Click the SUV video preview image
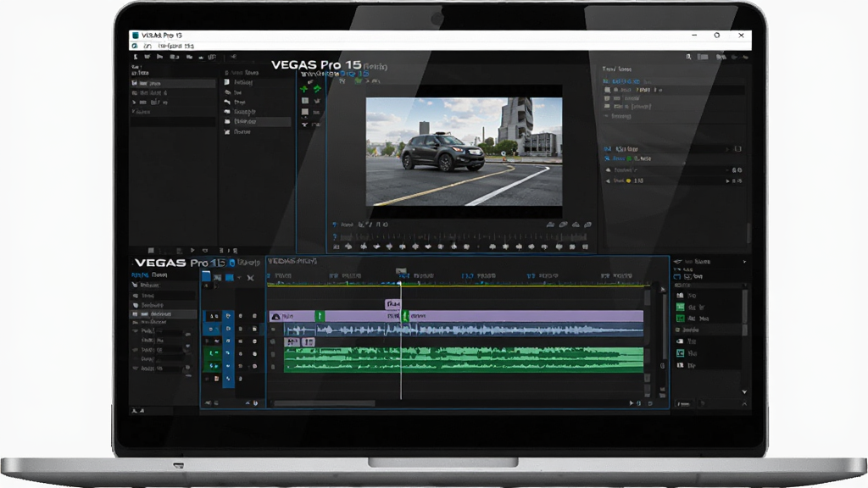 click(x=464, y=152)
